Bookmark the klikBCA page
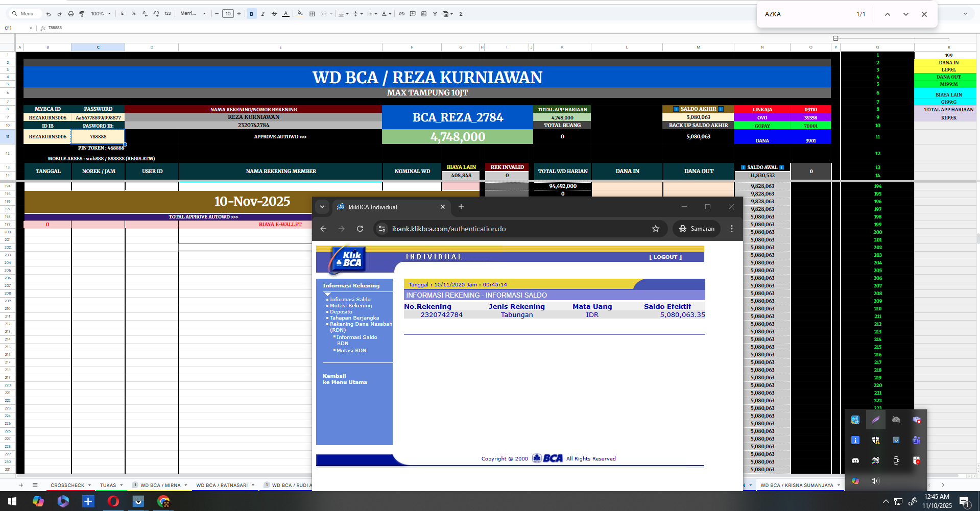Screen dimensions: 980x511 click(656, 229)
